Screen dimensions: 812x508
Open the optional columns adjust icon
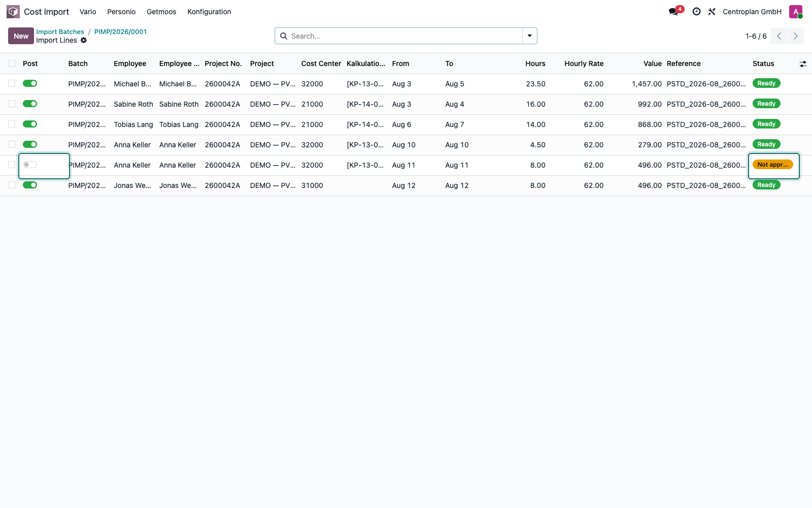tap(803, 64)
